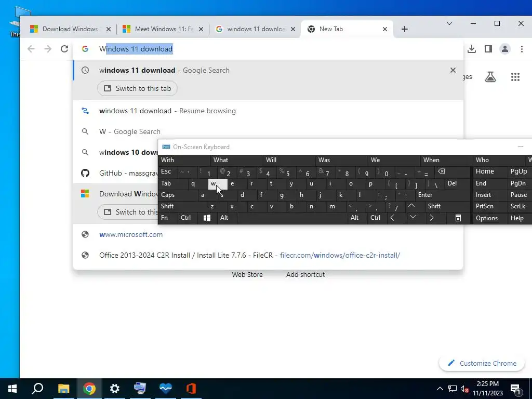This screenshot has height=399, width=532.
Task: Open www.microsoft.com suggestion
Action: click(268, 234)
